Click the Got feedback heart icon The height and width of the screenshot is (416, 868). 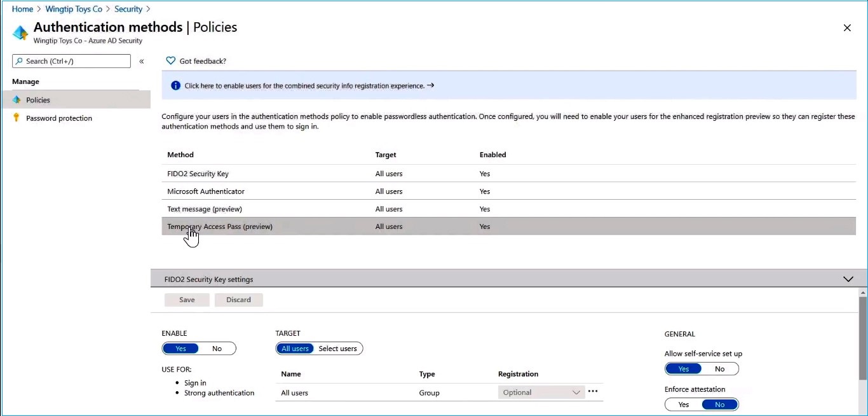(x=170, y=61)
